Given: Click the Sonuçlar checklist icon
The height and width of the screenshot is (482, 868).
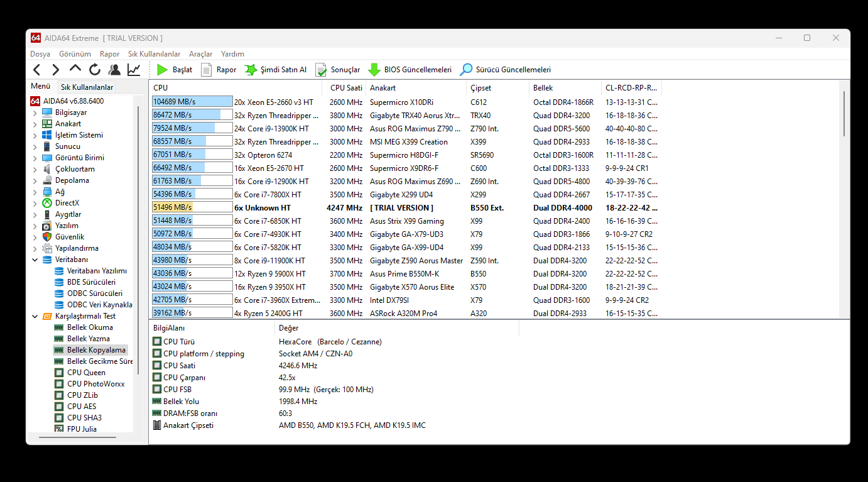Looking at the screenshot, I should pos(321,70).
